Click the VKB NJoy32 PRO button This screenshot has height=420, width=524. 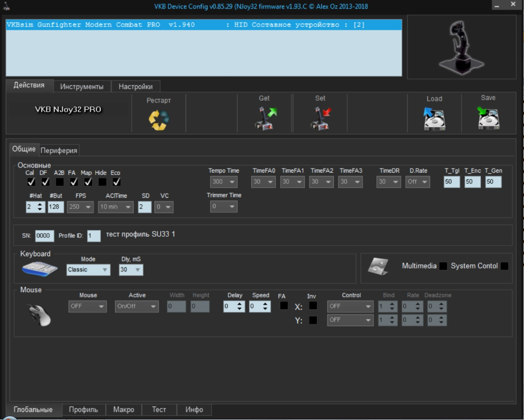[x=68, y=110]
